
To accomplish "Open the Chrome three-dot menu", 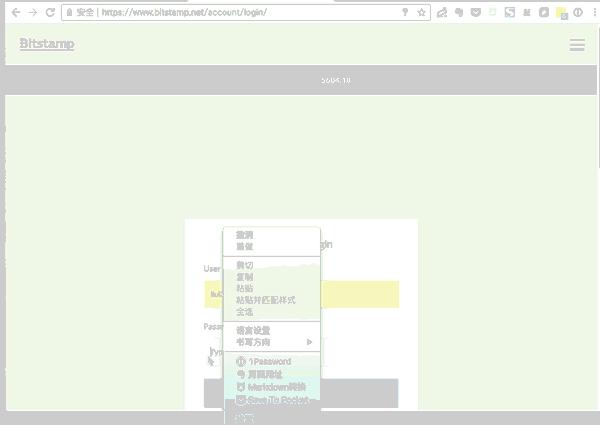I will [x=592, y=13].
